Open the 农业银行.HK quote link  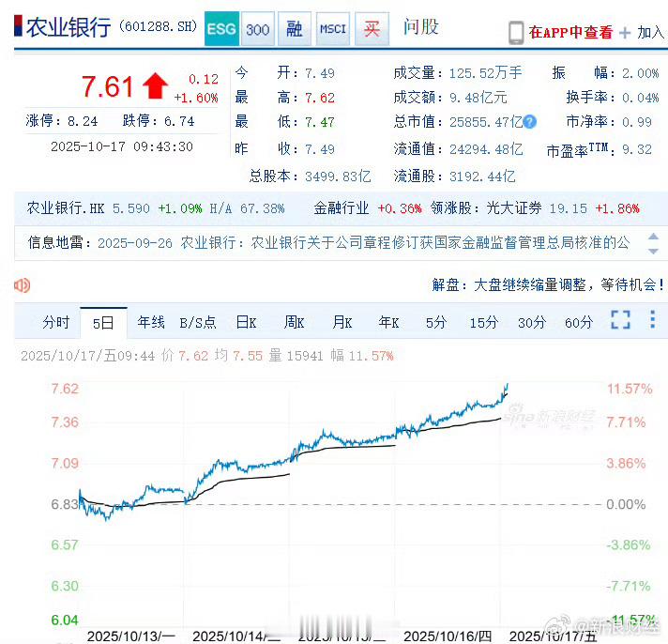pyautogui.click(x=66, y=208)
